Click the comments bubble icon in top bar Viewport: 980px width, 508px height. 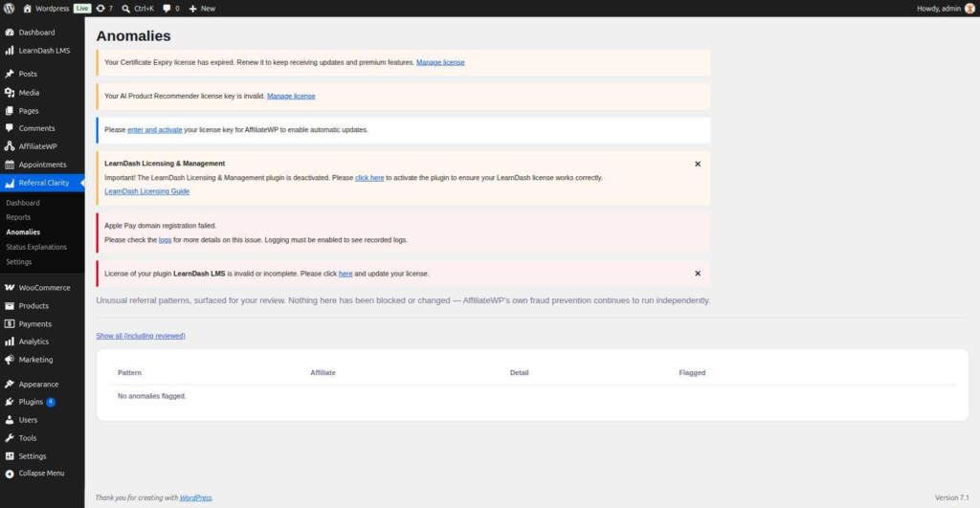coord(167,9)
